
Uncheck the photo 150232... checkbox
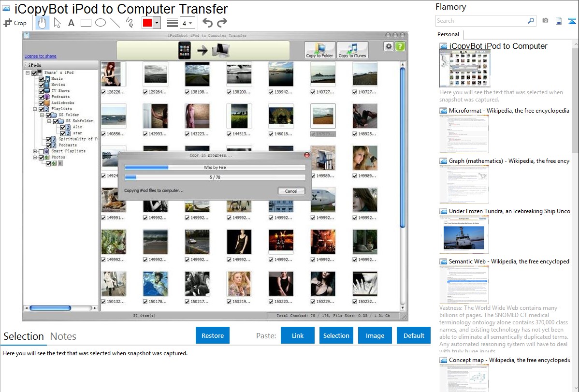click(x=355, y=302)
